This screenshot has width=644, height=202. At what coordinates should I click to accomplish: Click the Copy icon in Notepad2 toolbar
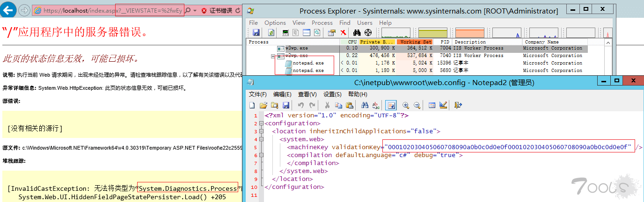(338, 105)
